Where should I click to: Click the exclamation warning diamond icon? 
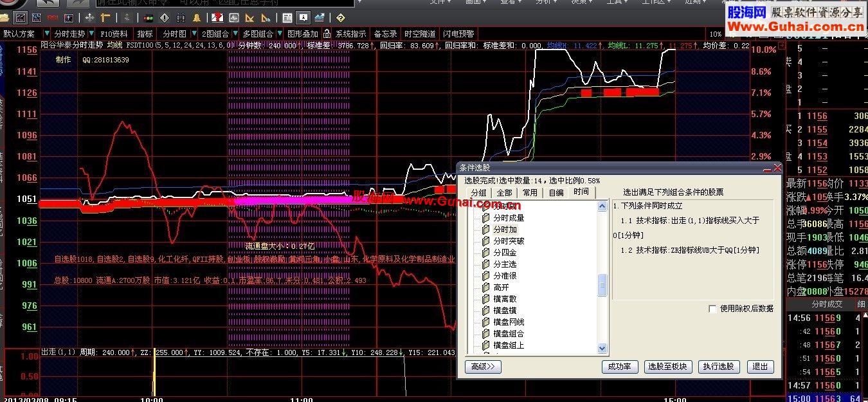[164, 17]
